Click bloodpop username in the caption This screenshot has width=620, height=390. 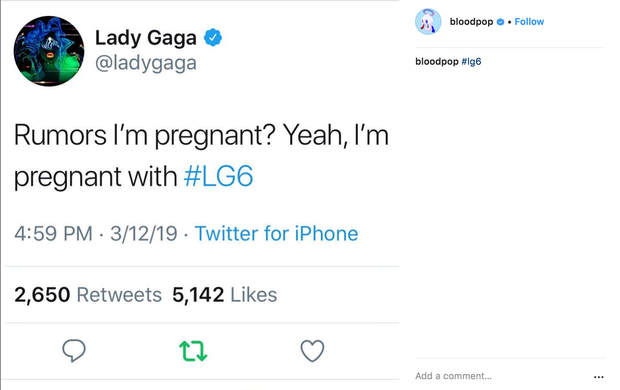(437, 62)
